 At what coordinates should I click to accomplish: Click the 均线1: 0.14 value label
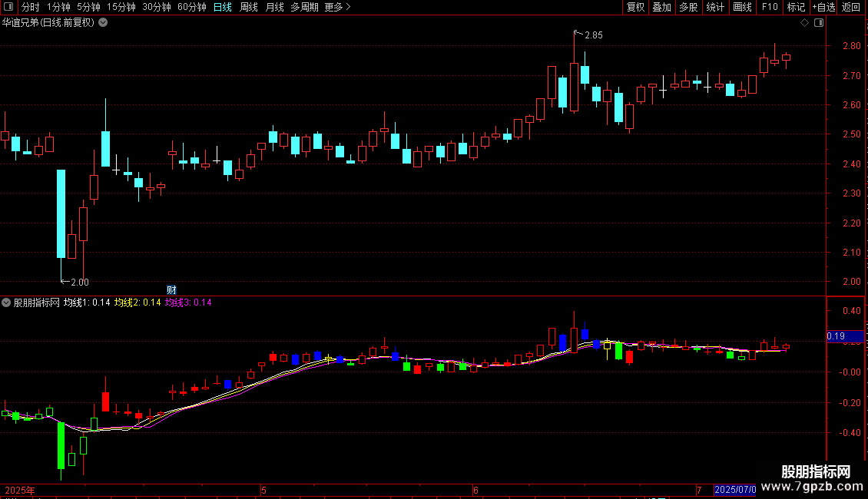pyautogui.click(x=87, y=302)
